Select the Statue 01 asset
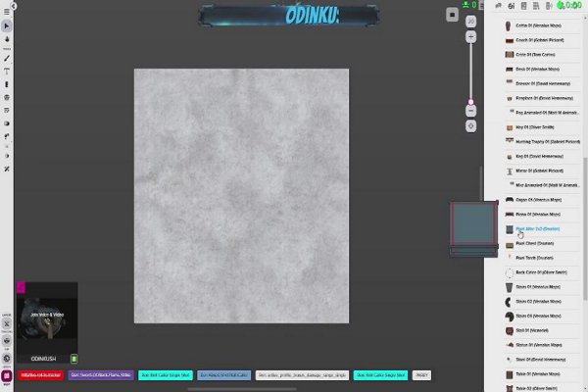 coord(542,345)
